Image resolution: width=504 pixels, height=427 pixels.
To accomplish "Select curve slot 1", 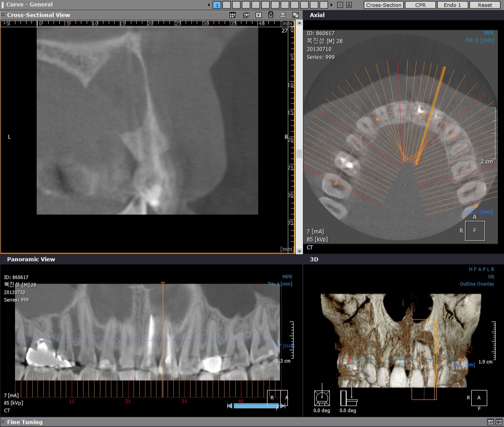I will point(217,5).
